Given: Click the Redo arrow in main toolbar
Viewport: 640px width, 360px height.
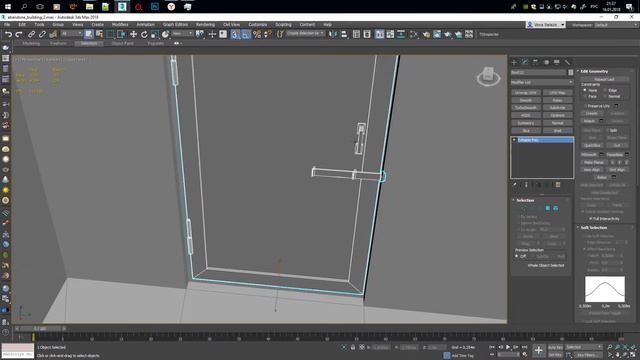Looking at the screenshot, I should [19, 35].
